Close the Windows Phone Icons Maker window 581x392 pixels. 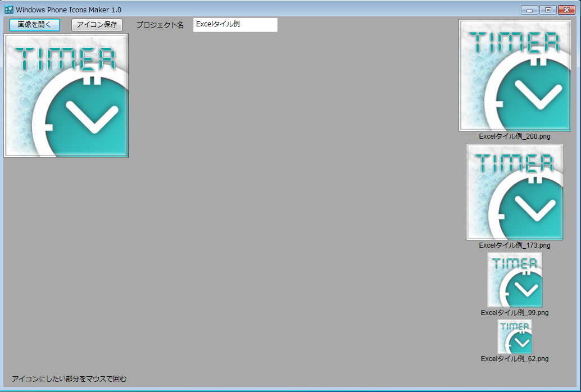click(x=566, y=10)
